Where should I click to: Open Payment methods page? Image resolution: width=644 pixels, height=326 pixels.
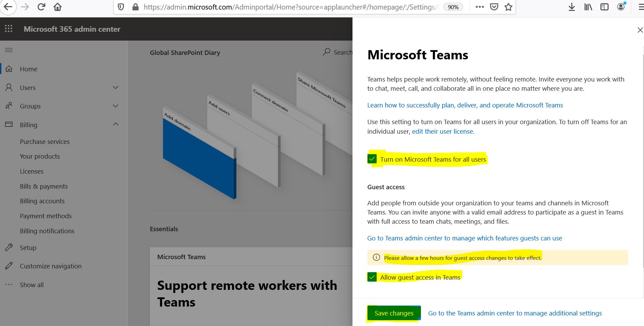click(46, 216)
